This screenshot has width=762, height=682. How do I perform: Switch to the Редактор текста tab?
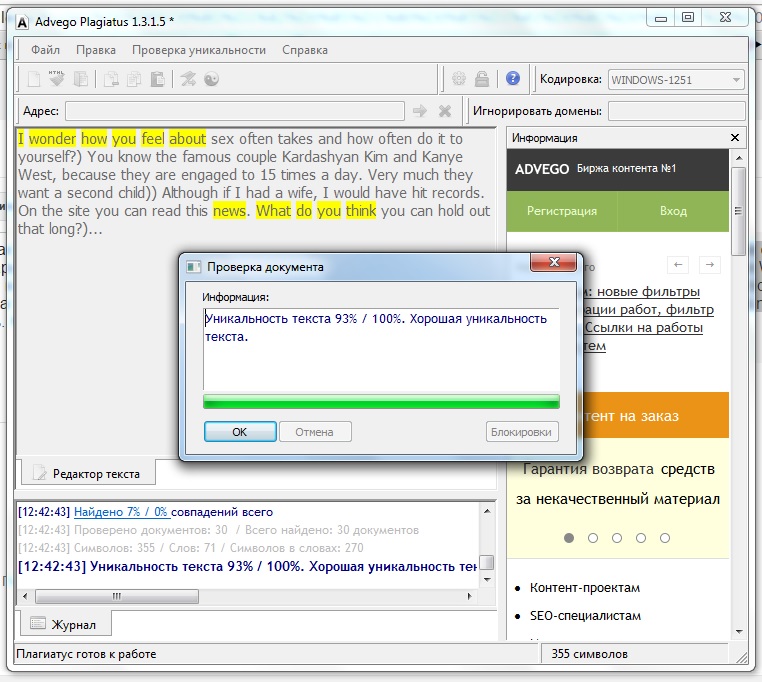(x=88, y=472)
